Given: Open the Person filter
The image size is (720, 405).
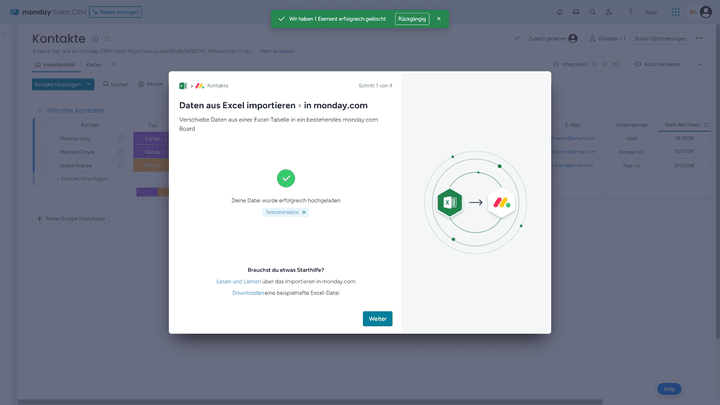Looking at the screenshot, I should click(150, 84).
